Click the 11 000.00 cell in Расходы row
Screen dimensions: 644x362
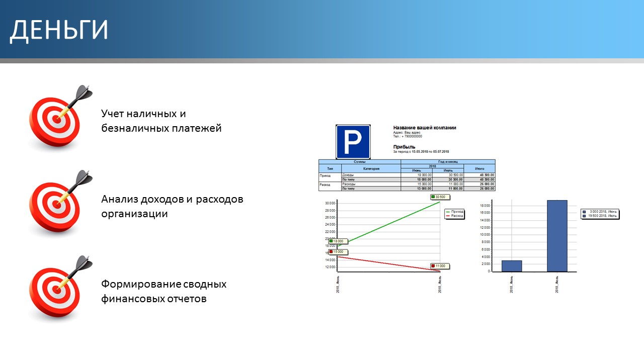click(448, 184)
